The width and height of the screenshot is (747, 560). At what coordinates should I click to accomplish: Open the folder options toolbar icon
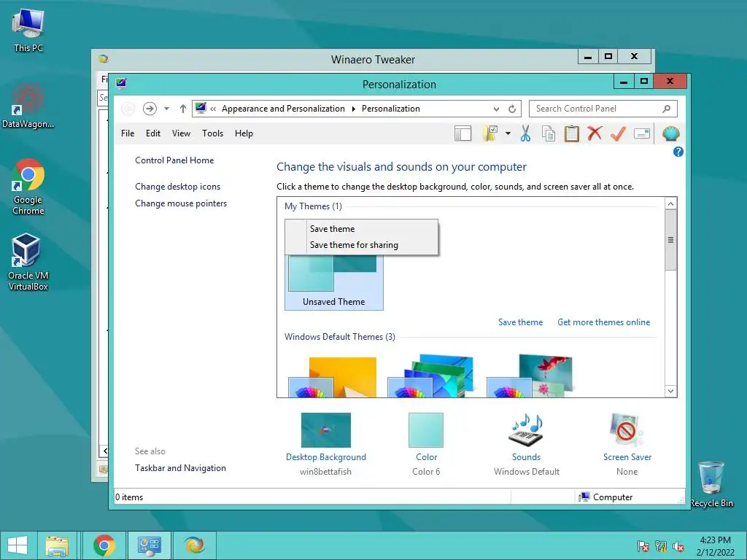point(490,134)
